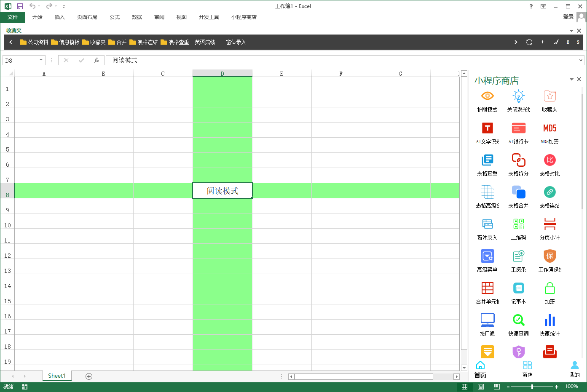Open the 表格高级 grid icon app
587x392 pixels.
487,197
